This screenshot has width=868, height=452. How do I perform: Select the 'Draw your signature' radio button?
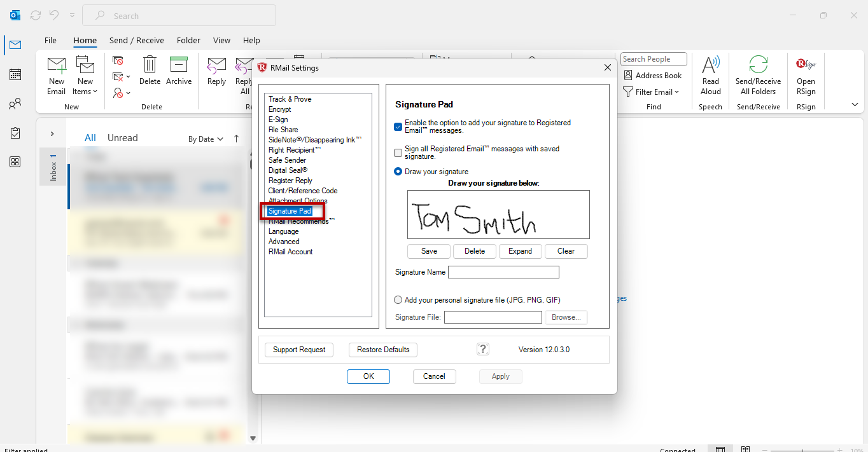click(x=398, y=172)
